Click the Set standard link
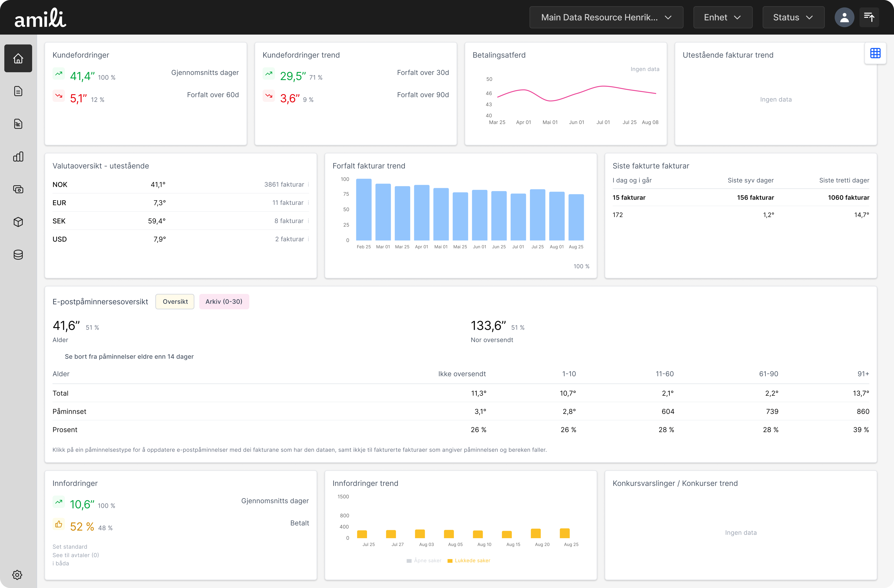Viewport: 894px width, 588px height. [x=70, y=547]
